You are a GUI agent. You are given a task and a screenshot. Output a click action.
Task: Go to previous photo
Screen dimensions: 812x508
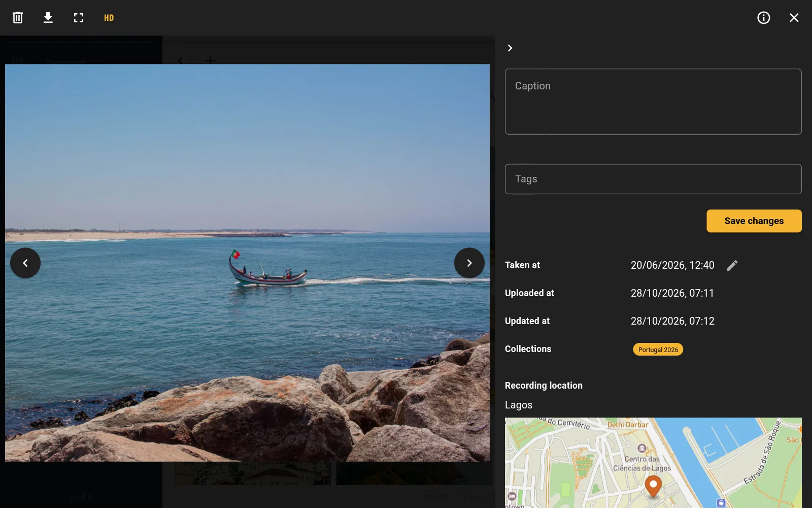25,263
